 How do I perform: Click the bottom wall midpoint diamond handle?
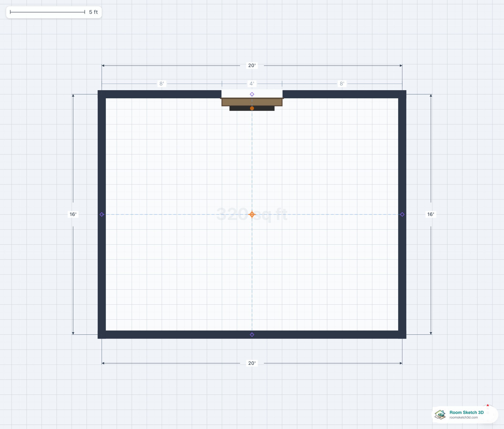click(252, 335)
